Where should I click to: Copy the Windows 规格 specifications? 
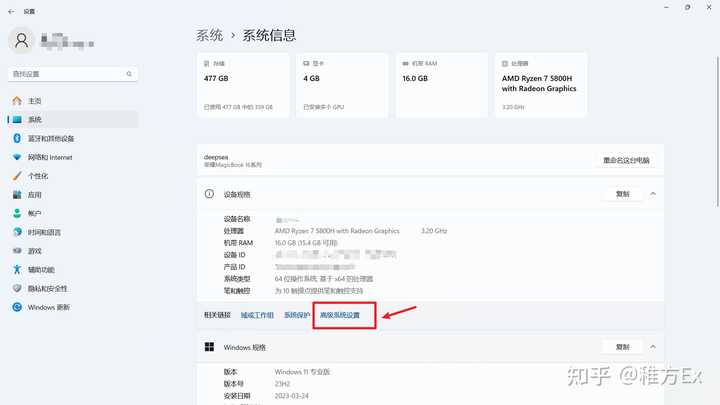[622, 347]
